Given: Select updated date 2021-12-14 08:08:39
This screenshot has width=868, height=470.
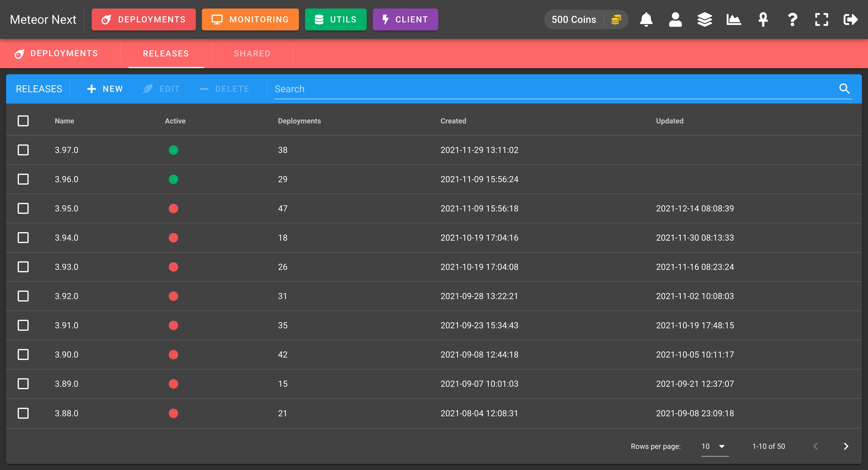Looking at the screenshot, I should pyautogui.click(x=695, y=208).
